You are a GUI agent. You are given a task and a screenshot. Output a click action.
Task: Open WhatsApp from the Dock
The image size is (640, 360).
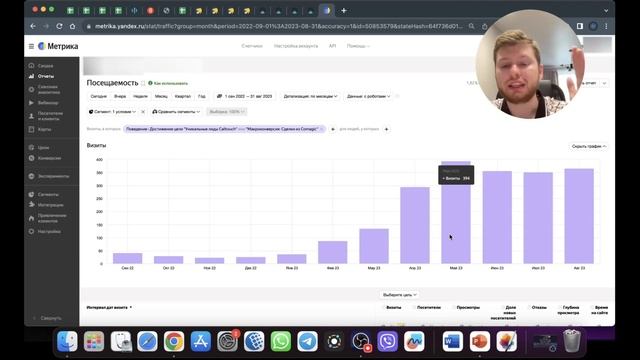(281, 341)
